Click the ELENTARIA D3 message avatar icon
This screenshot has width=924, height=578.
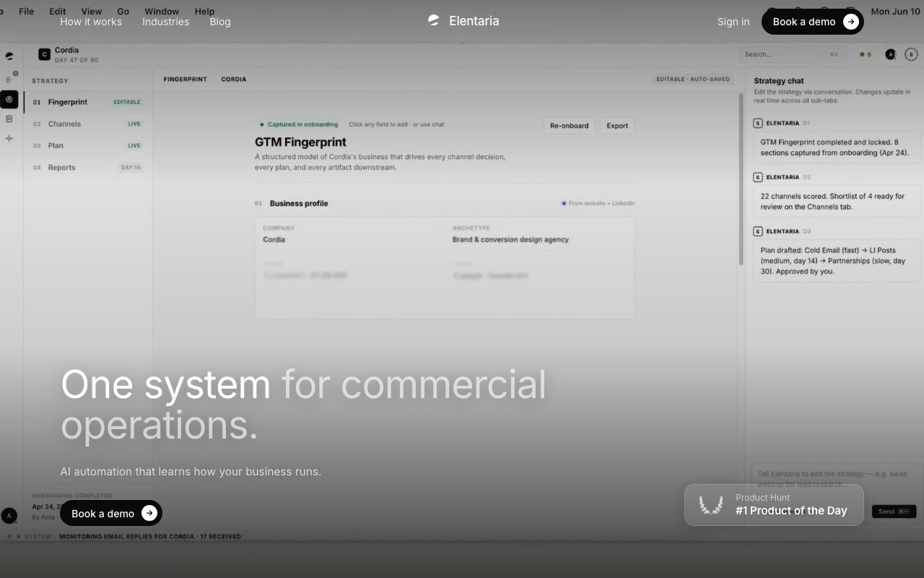(x=758, y=231)
